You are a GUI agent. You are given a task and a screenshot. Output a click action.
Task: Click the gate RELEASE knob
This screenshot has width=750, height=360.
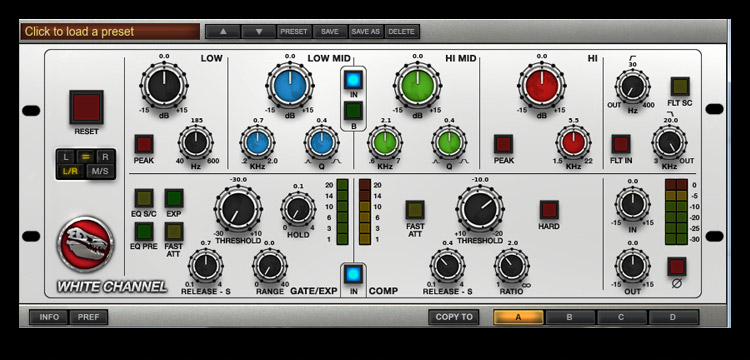pyautogui.click(x=206, y=266)
